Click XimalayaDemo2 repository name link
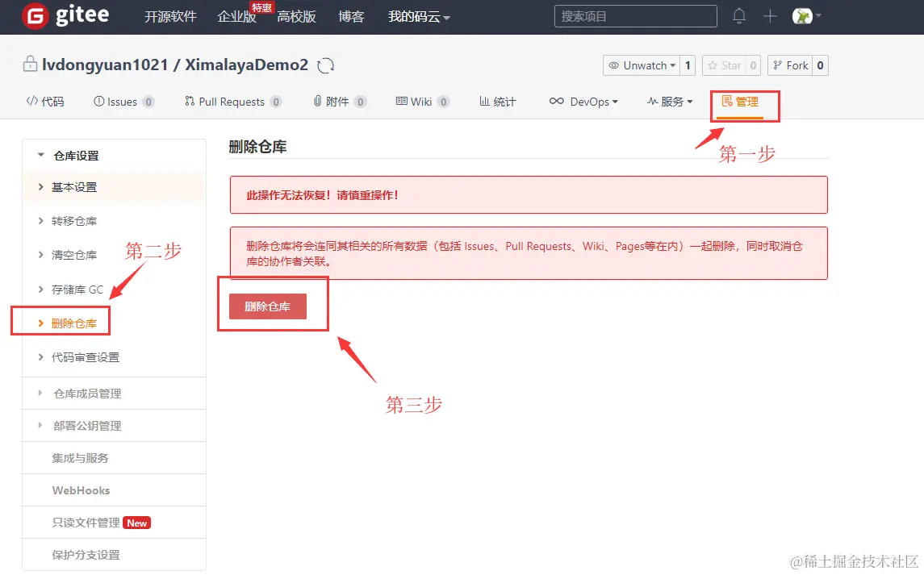This screenshot has height=575, width=924. point(246,65)
